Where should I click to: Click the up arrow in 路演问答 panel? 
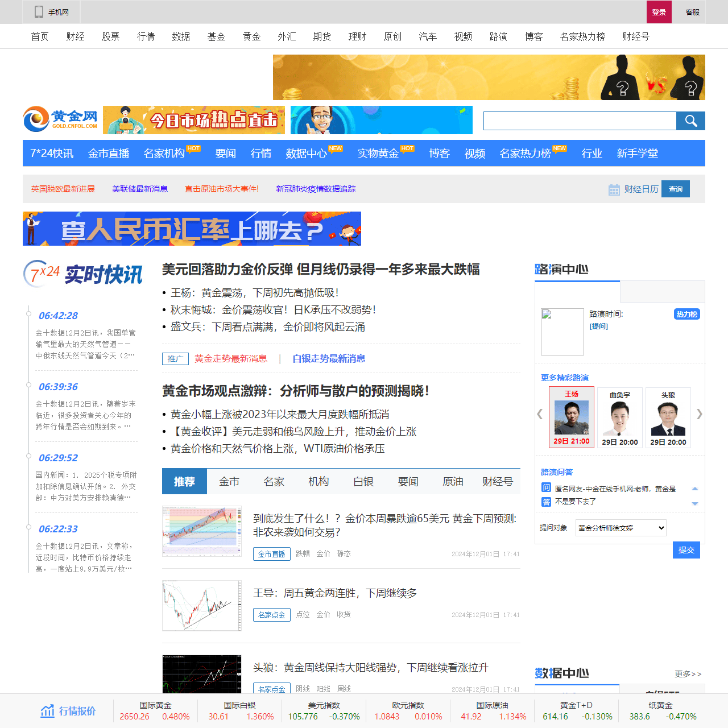pos(694,488)
